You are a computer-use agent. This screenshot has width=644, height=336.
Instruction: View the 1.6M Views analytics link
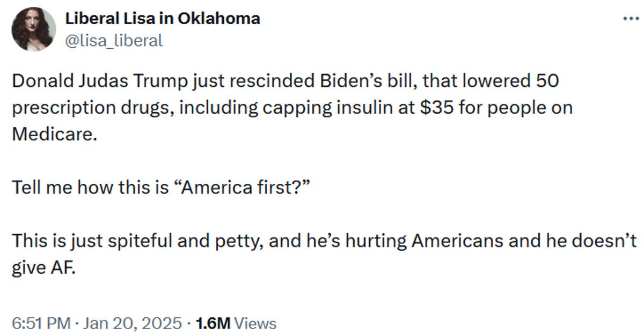[x=235, y=323]
